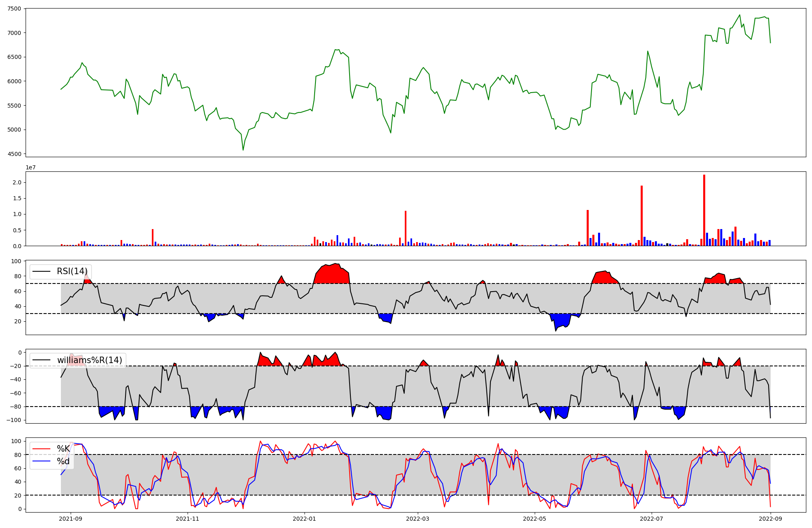Click the 2022-03 x-axis date label
This screenshot has height=528, width=812.
[x=417, y=519]
